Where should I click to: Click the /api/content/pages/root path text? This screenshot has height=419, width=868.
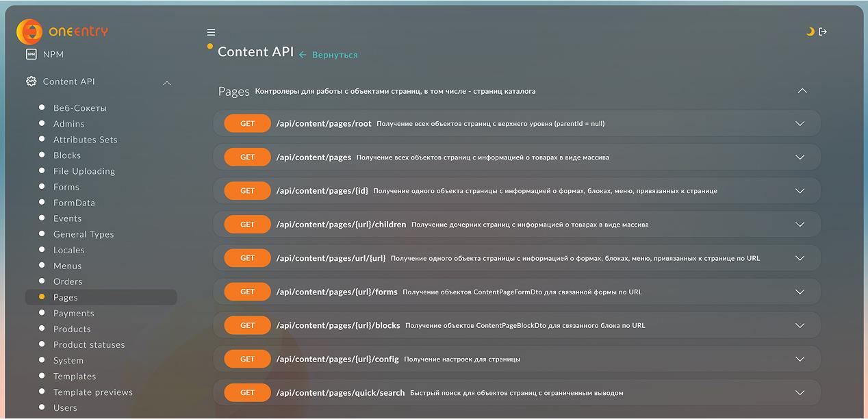[x=324, y=124]
